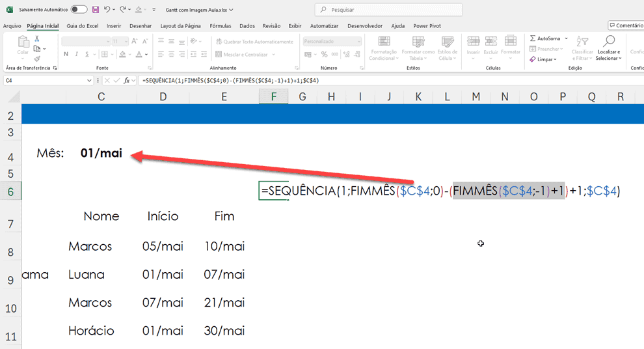Click the Comentários button
The image size is (644, 349).
(626, 25)
